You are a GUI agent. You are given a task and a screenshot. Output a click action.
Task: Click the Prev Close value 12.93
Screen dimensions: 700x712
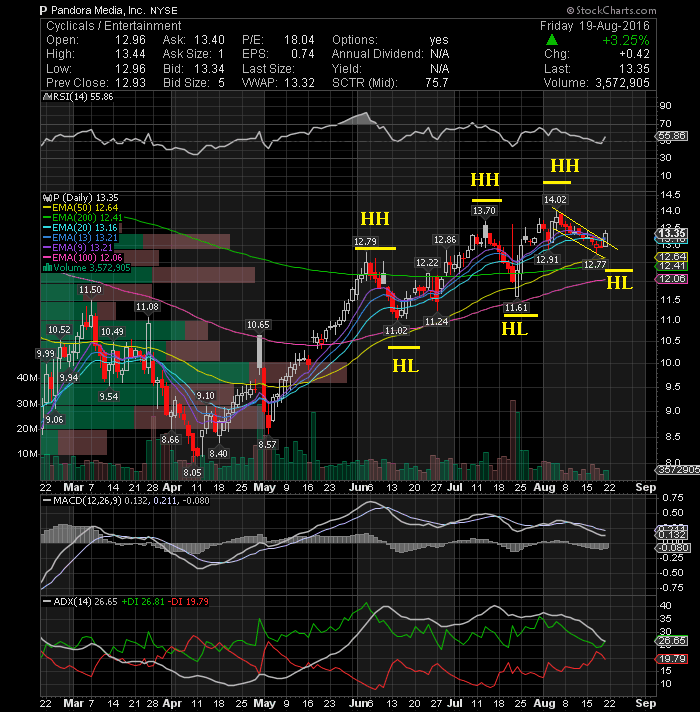coord(130,83)
